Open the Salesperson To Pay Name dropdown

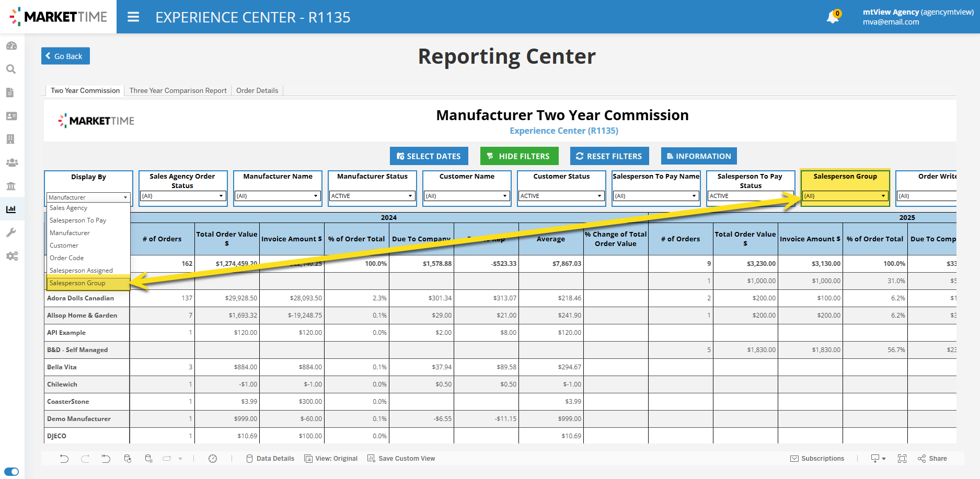pos(656,196)
